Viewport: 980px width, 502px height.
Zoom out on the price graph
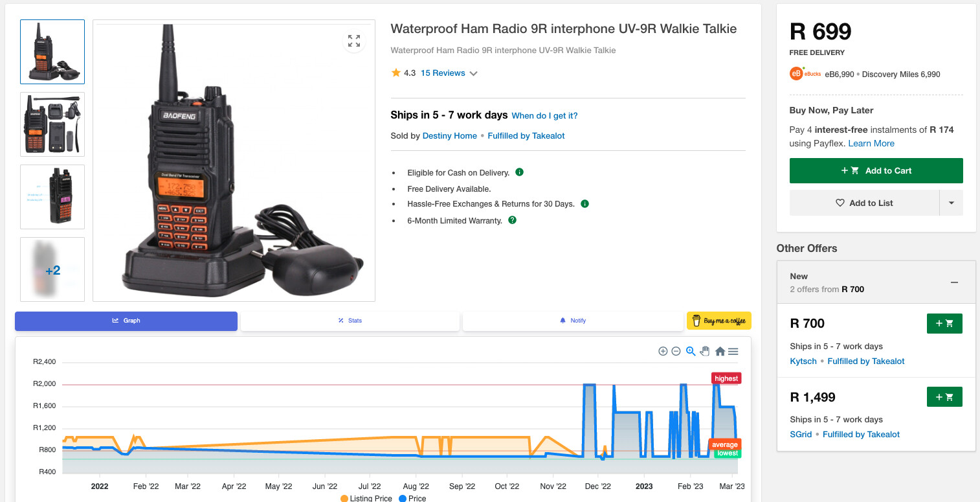[x=676, y=351]
